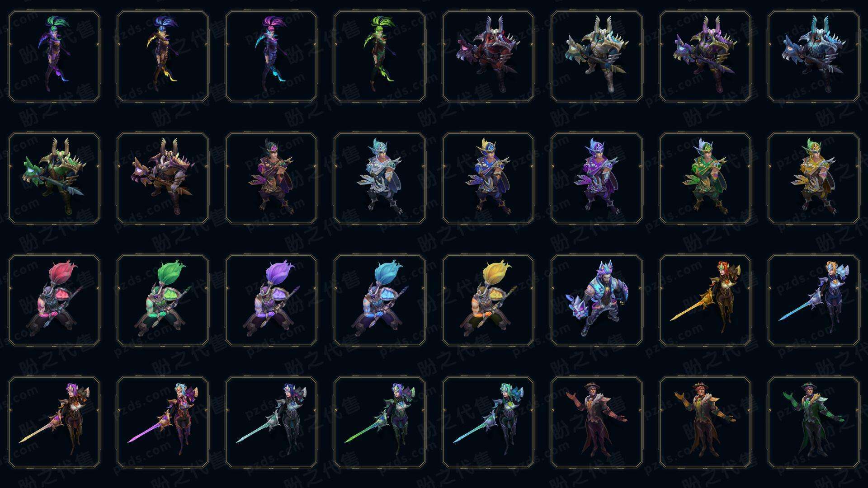Select the green horned warrior with spear
This screenshot has height=488, width=868.
(54, 178)
